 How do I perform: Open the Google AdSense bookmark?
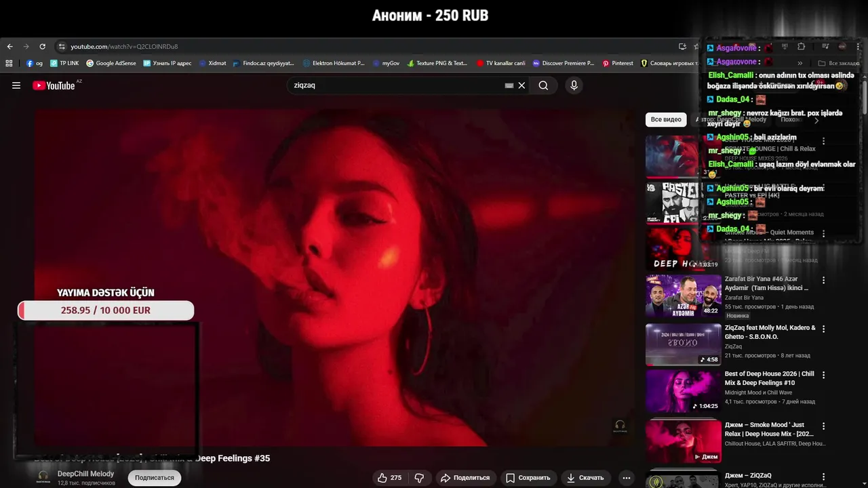click(111, 63)
